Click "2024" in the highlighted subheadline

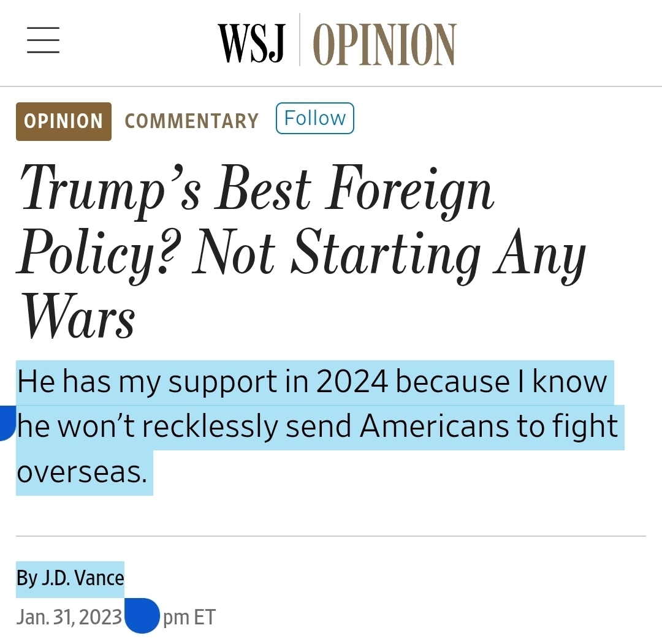352,382
